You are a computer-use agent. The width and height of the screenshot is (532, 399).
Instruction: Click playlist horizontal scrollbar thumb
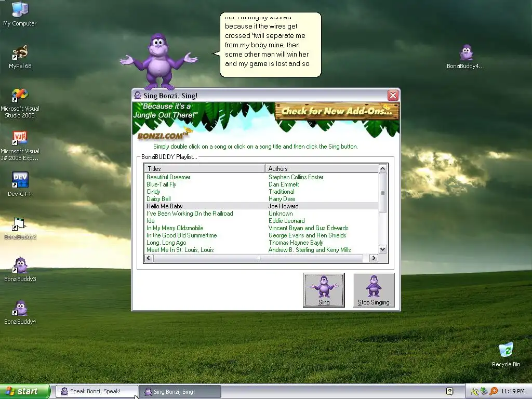point(258,258)
